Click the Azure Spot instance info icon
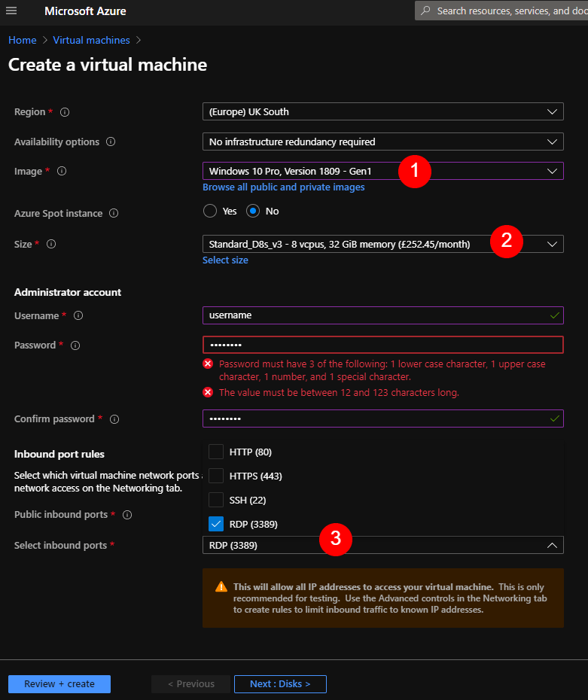This screenshot has height=700, width=588. pyautogui.click(x=114, y=213)
